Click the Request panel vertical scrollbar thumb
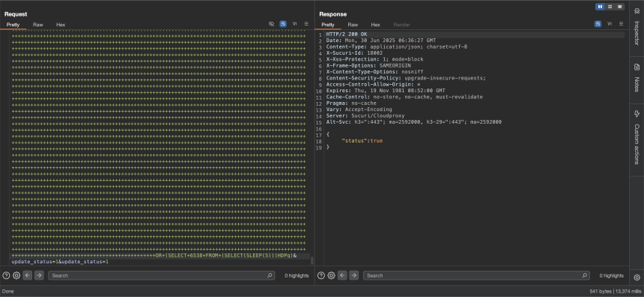This screenshot has height=297, width=644. (x=312, y=261)
